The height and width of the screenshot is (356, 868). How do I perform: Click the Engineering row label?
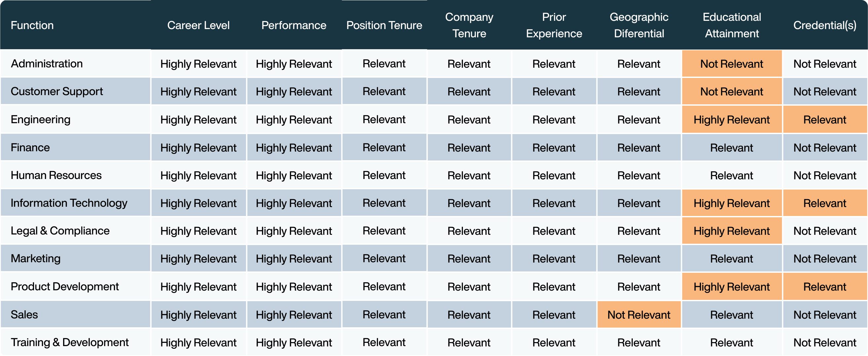[x=40, y=119]
